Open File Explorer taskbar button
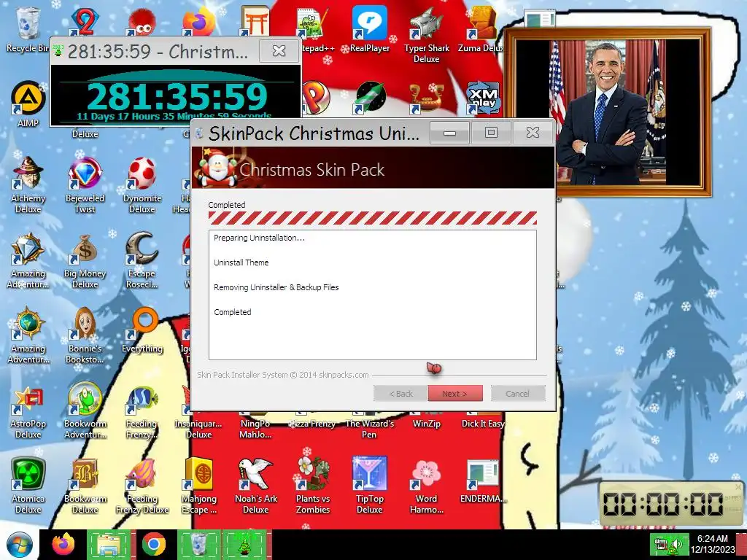This screenshot has width=747, height=560. (109, 545)
